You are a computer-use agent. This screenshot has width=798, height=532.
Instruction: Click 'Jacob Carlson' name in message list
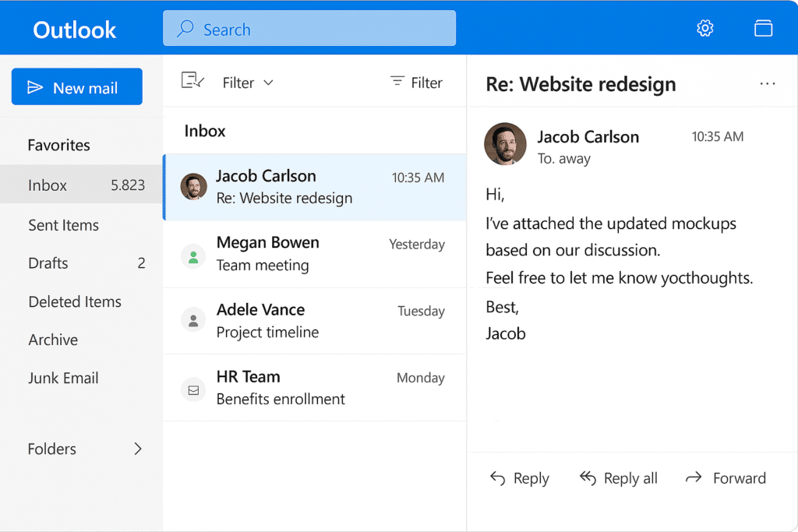tap(266, 176)
